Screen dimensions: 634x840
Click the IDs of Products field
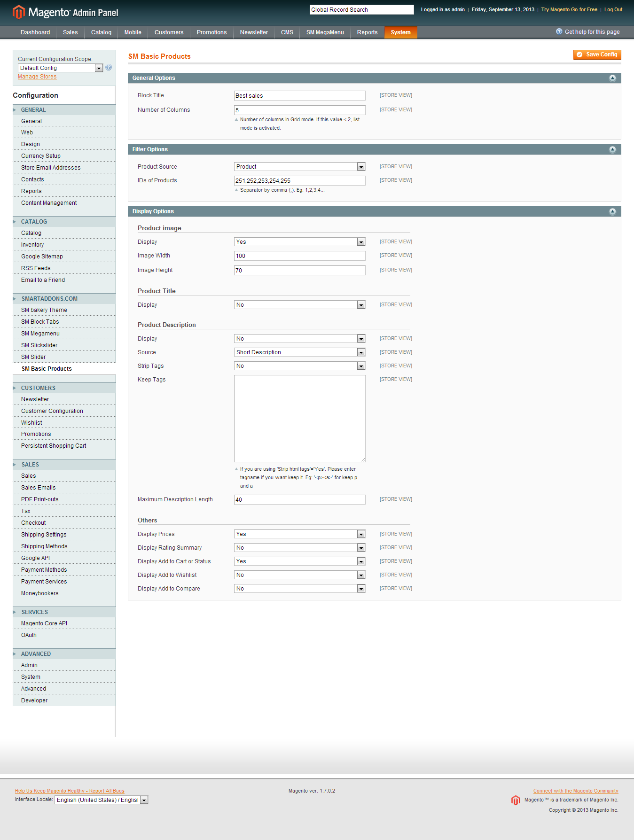coord(300,181)
